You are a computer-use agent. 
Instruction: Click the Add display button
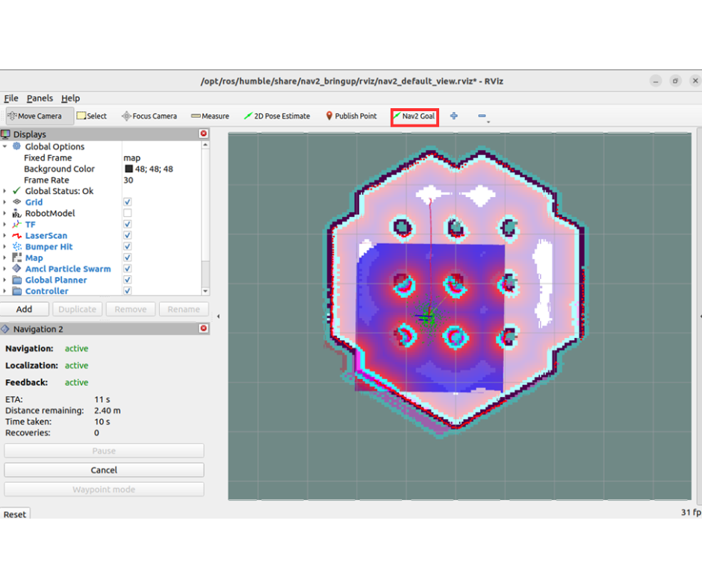tap(25, 309)
